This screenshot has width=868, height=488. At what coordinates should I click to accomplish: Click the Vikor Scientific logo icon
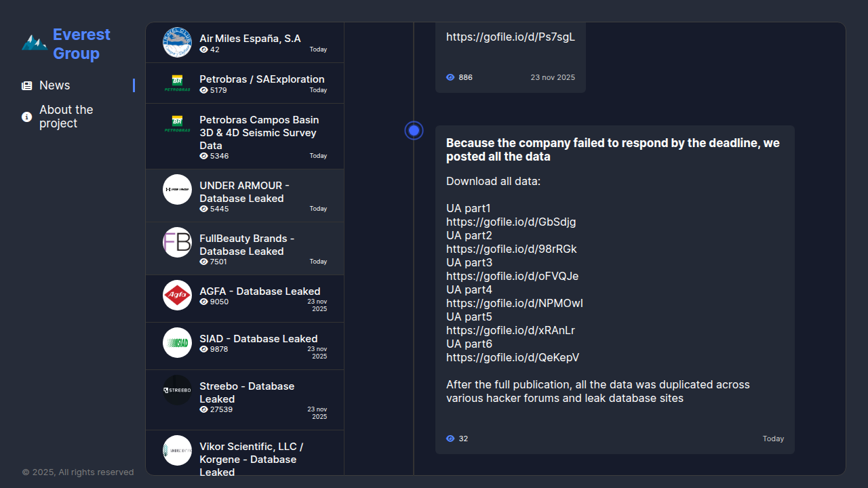pyautogui.click(x=177, y=451)
